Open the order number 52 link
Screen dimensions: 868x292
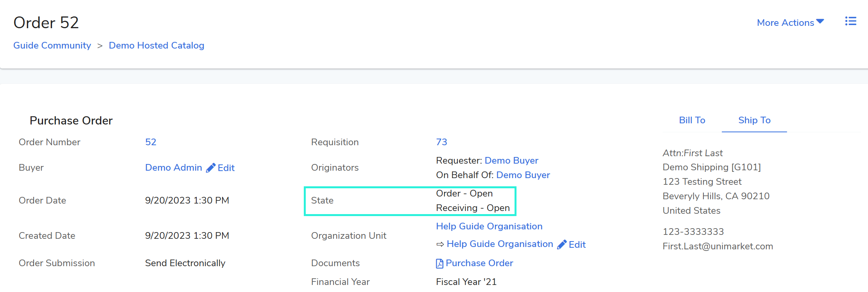151,142
